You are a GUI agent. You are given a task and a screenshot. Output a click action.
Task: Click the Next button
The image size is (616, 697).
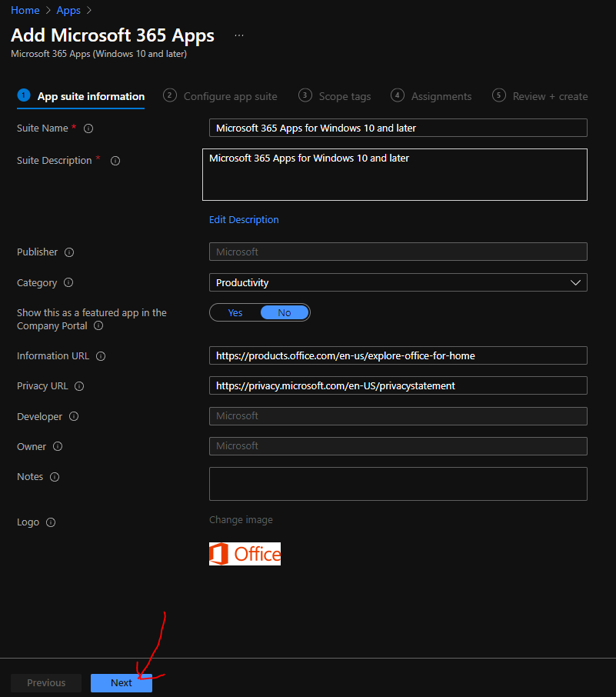coord(122,683)
